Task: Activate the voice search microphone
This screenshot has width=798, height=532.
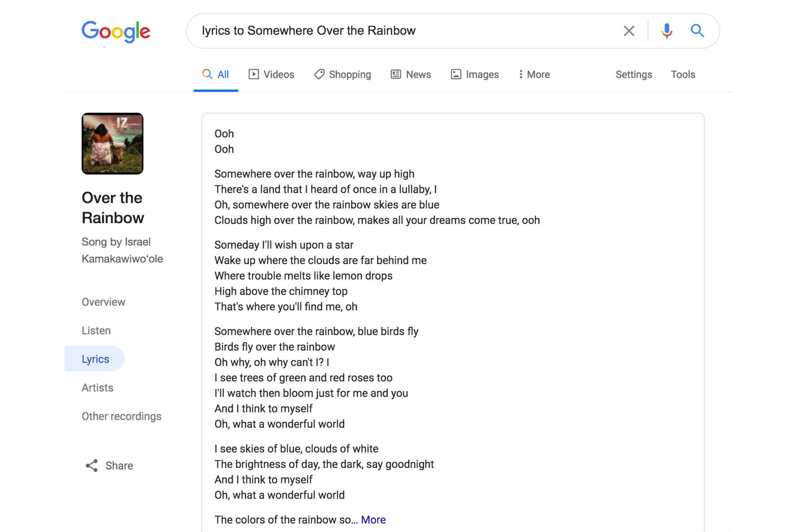Action: coord(666,31)
